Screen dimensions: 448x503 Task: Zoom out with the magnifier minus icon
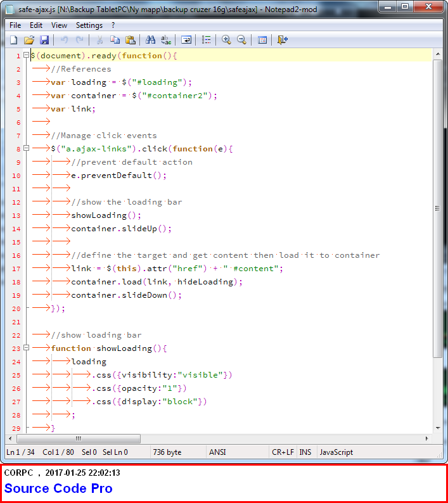241,40
